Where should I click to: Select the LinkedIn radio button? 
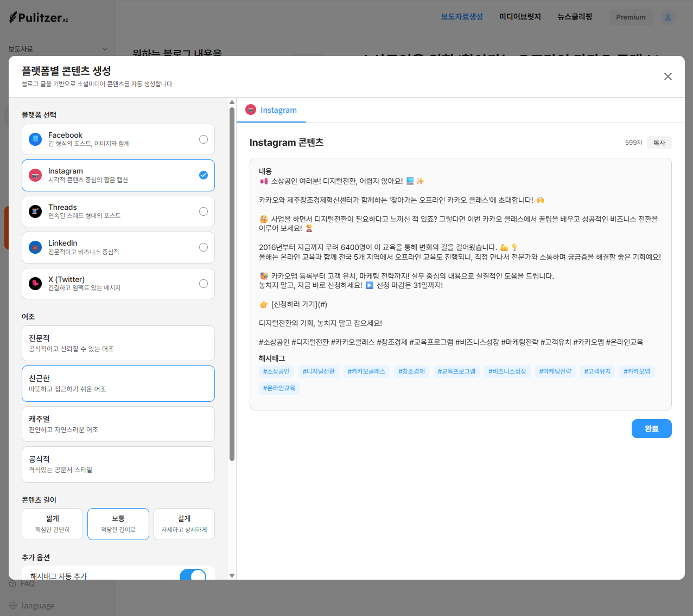(x=204, y=247)
